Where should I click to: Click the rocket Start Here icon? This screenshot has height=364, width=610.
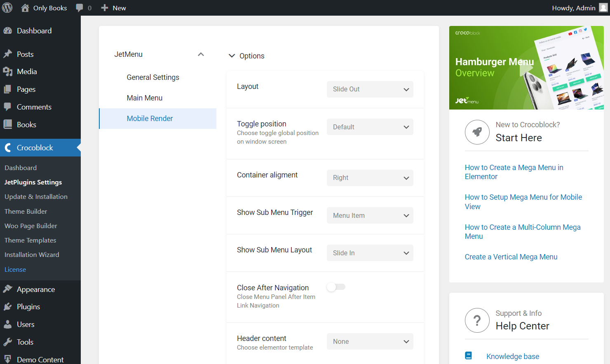(x=477, y=132)
